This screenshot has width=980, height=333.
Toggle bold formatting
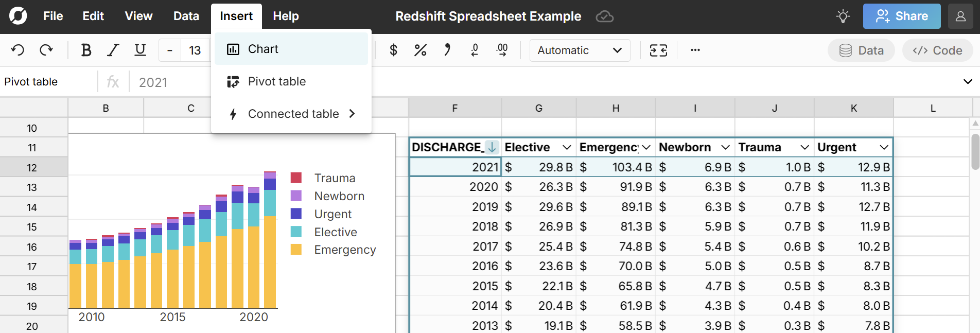click(86, 50)
